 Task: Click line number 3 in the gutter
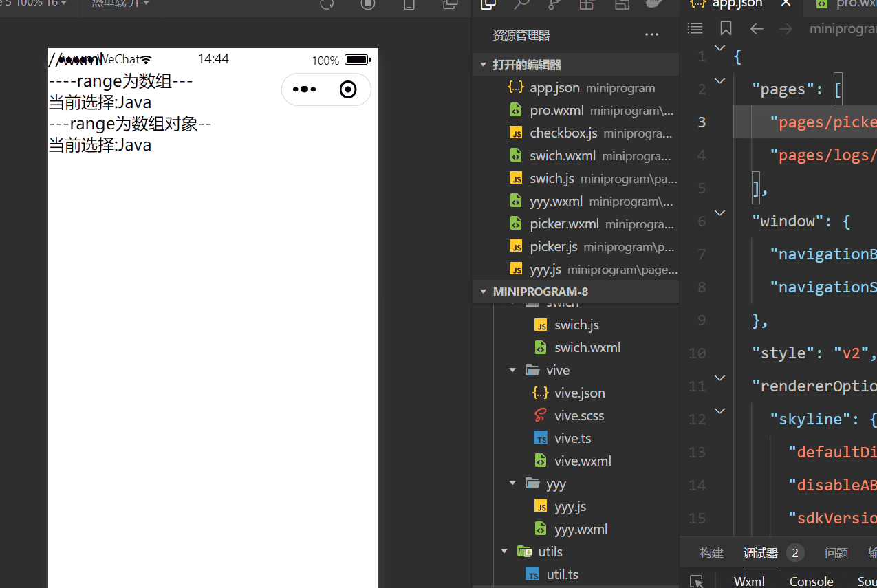click(702, 122)
